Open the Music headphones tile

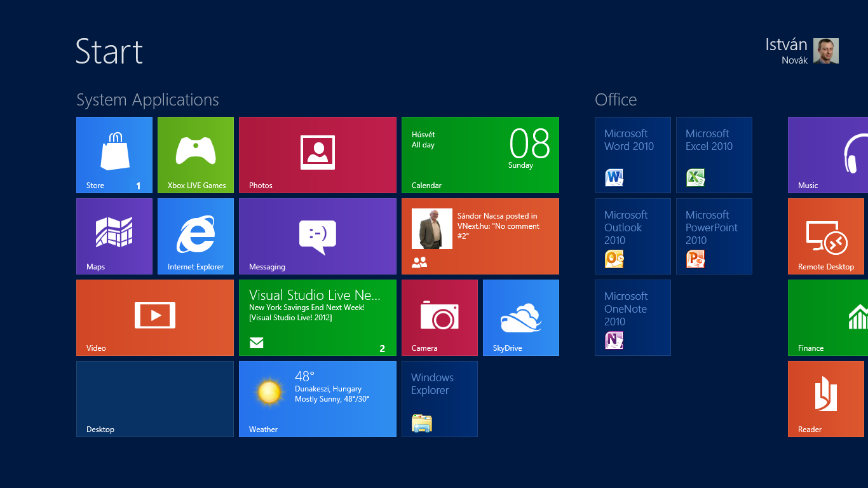click(828, 155)
